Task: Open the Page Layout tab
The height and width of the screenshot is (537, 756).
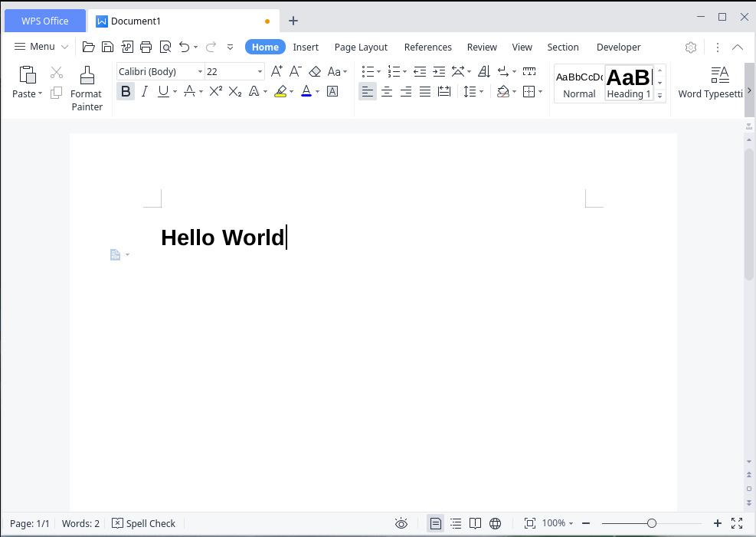Action: pos(361,47)
